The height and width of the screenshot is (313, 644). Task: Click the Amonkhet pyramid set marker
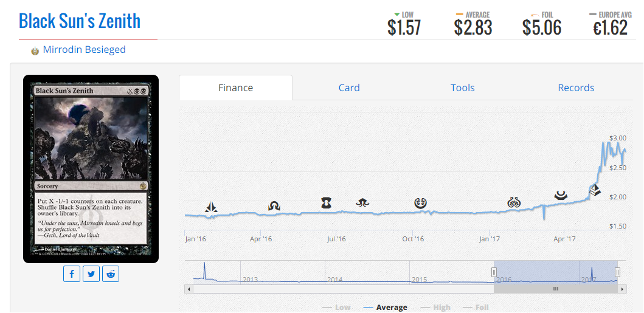coord(594,190)
